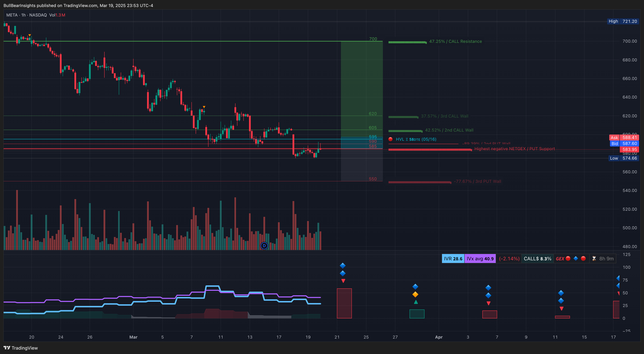Click the red HVL dot beside 58DTE
The height and width of the screenshot is (354, 644).
pos(390,139)
